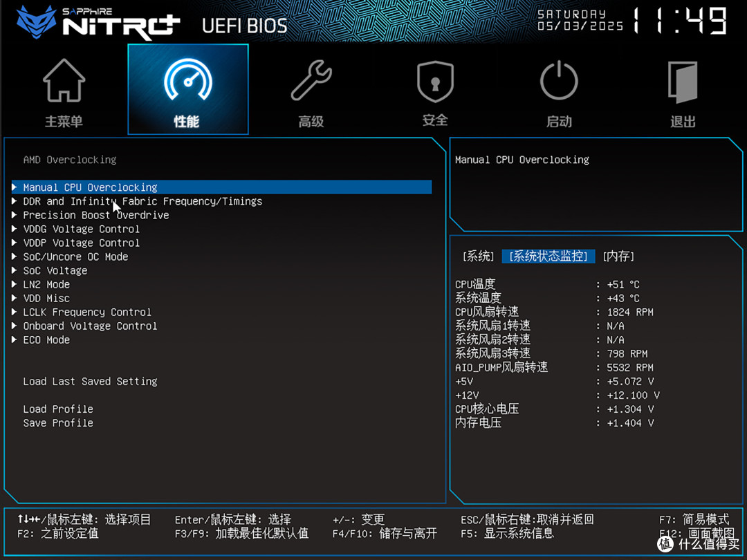Click the AMD Overclocking heading
Screen dimensions: 747x560
[x=70, y=160]
